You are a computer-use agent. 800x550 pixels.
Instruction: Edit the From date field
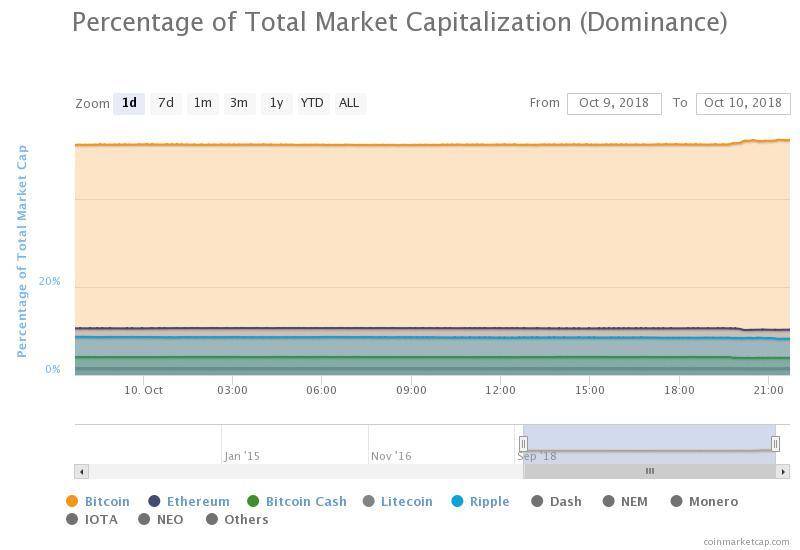(x=614, y=103)
